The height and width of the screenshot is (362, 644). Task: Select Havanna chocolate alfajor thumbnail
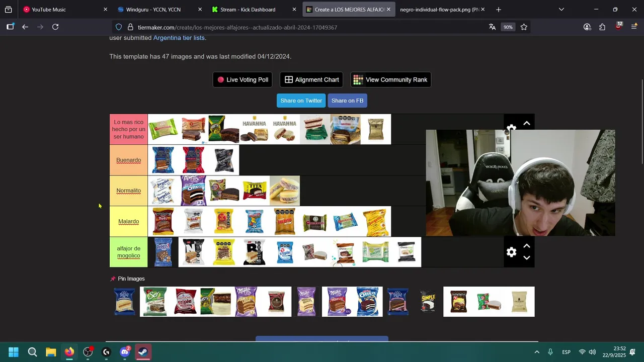click(x=254, y=129)
